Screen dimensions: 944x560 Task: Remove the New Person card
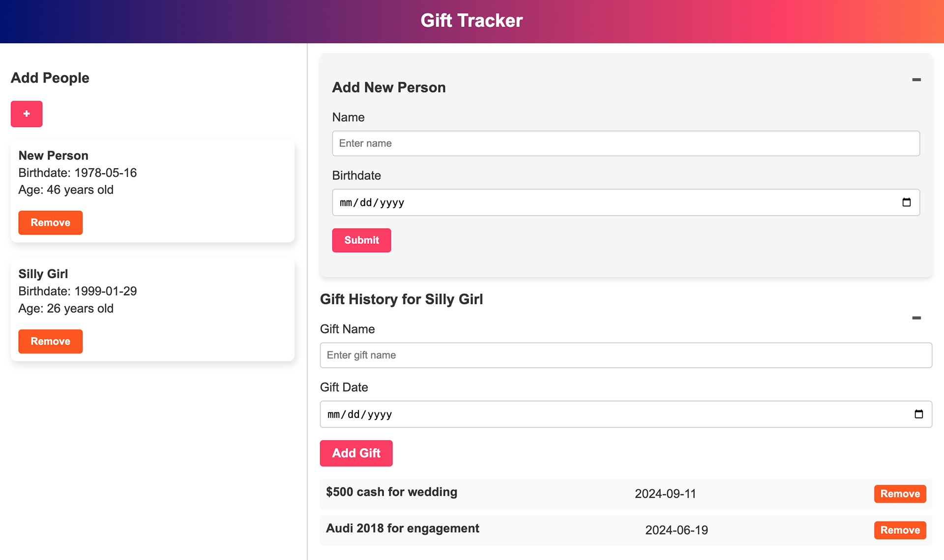[x=50, y=223]
